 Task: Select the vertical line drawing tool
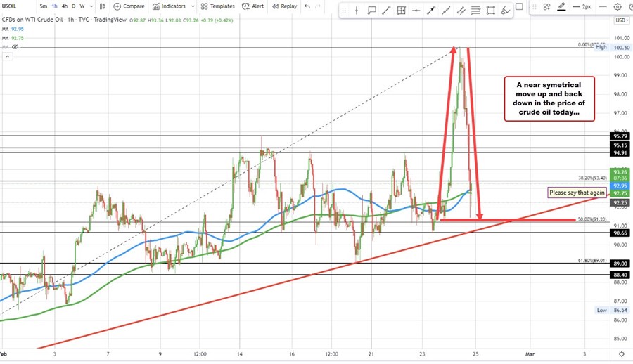tap(357, 11)
